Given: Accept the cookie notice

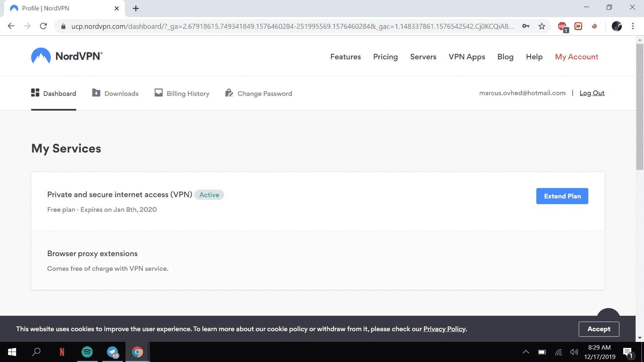Looking at the screenshot, I should tap(599, 329).
